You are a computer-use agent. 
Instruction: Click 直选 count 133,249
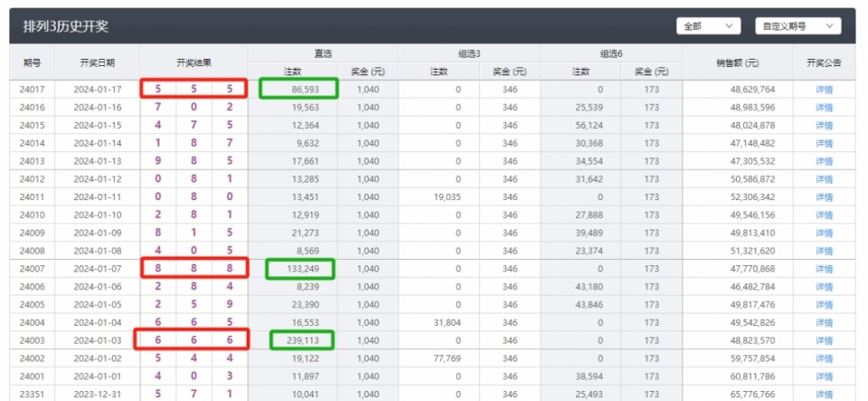click(304, 269)
